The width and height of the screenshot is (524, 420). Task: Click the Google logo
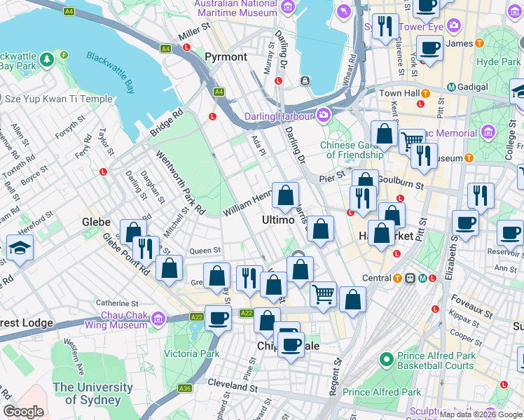24,412
